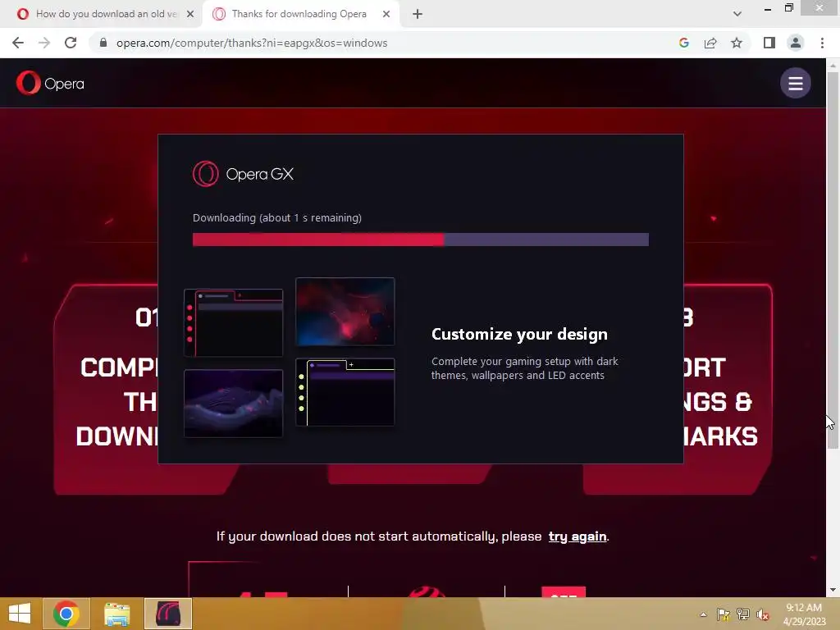Open the Chrome profile avatar

[796, 43]
